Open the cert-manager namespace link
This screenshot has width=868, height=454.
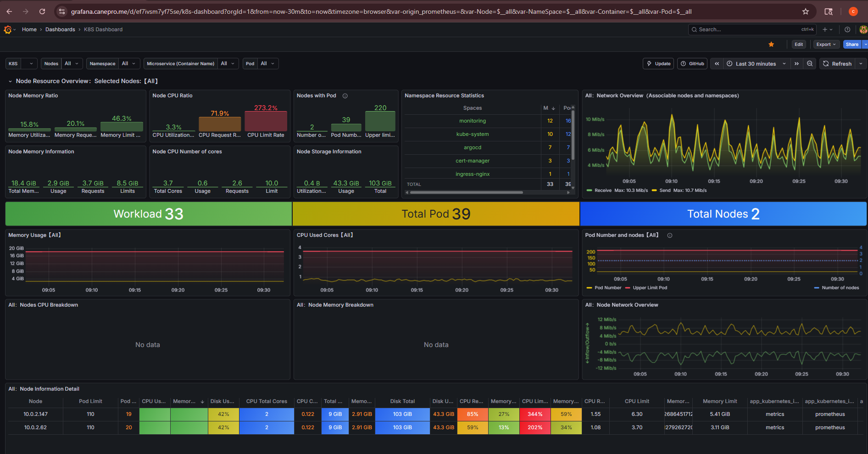473,161
